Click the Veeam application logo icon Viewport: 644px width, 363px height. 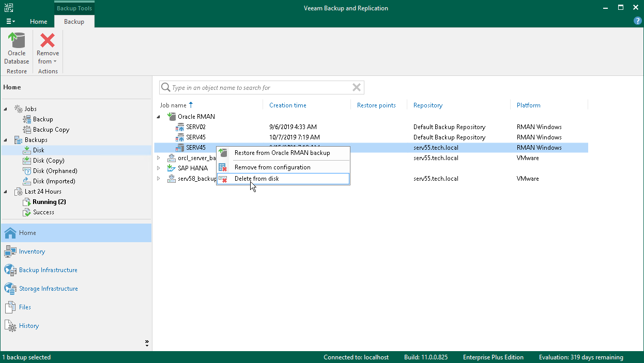tap(8, 8)
